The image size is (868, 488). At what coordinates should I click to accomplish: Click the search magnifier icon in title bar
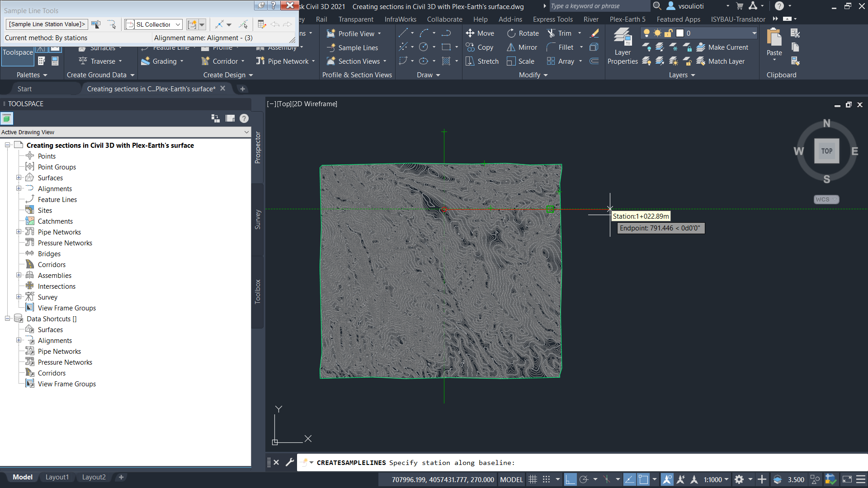click(657, 6)
